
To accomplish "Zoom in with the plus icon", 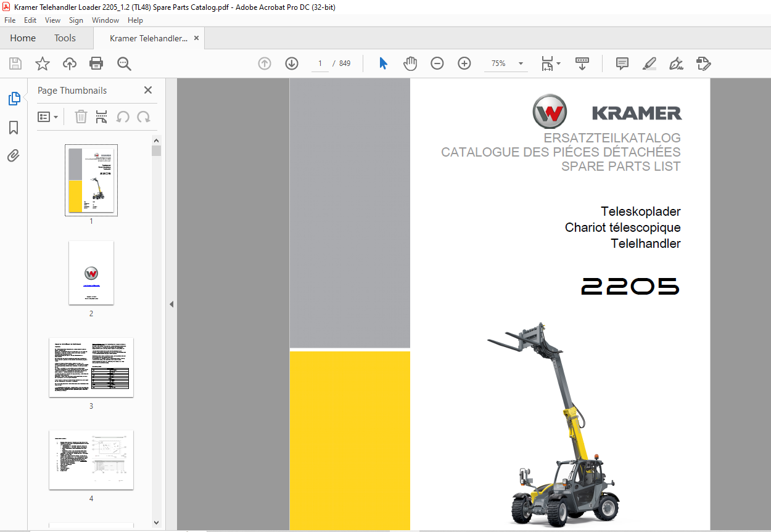I will 464,63.
